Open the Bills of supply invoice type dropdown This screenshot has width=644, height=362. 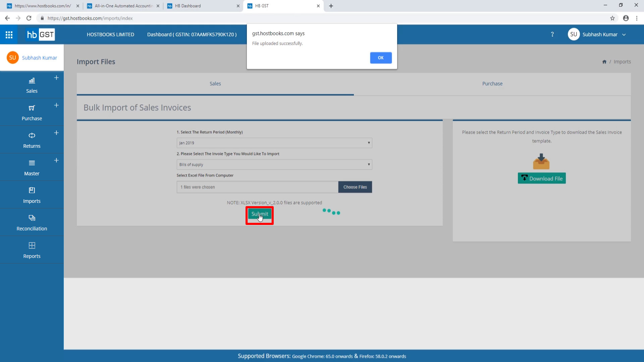pos(274,165)
